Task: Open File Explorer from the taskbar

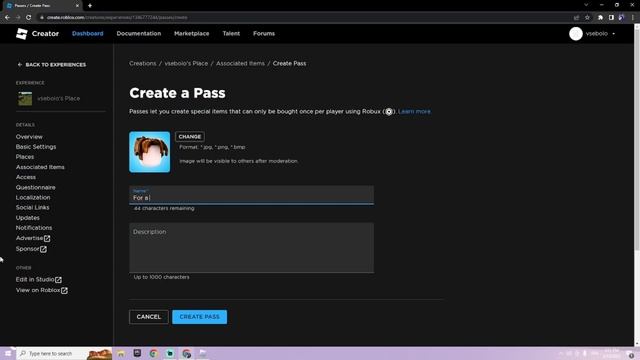Action: pos(121,353)
